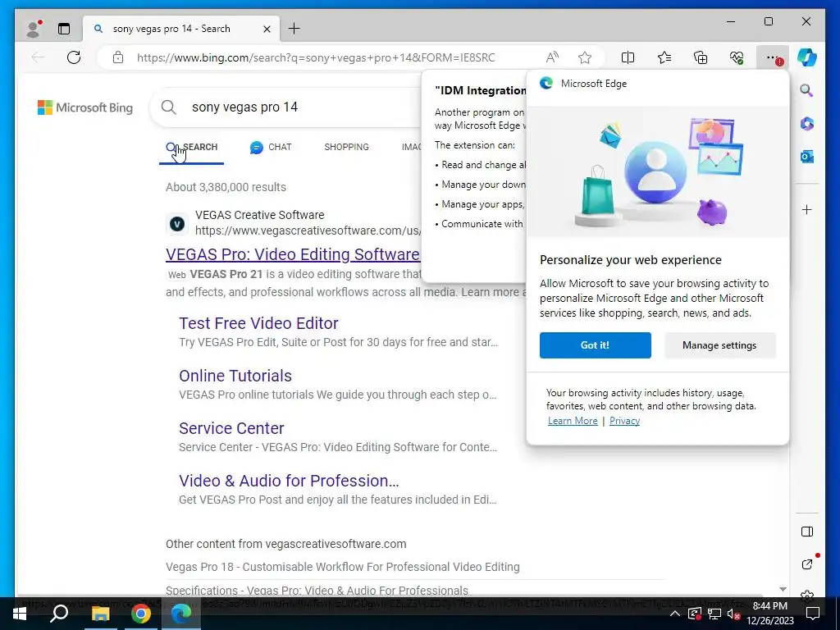Open the 'Service Center' link

(x=231, y=428)
